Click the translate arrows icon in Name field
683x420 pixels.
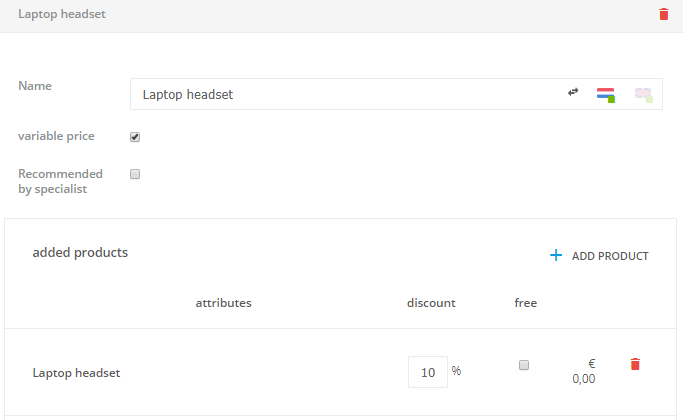point(573,93)
